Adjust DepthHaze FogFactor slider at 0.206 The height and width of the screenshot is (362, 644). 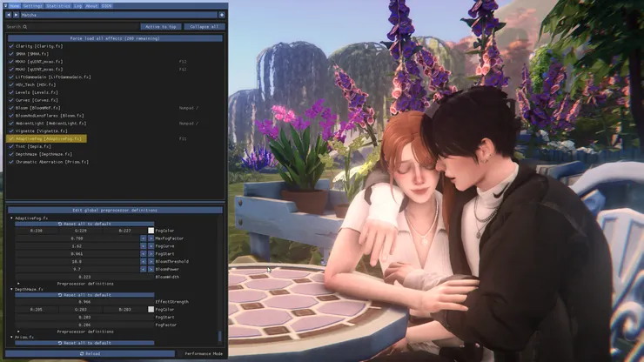pyautogui.click(x=84, y=325)
